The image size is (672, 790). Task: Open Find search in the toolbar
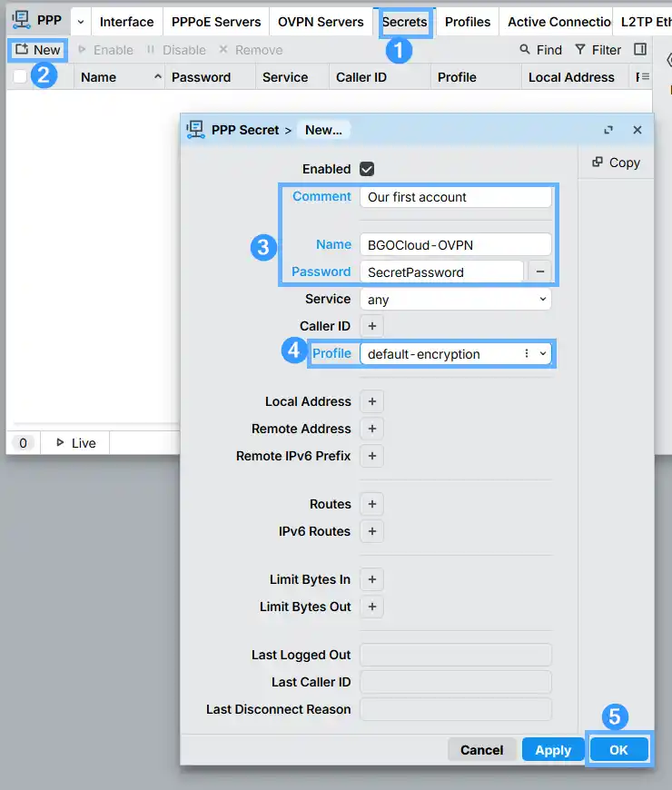click(540, 50)
